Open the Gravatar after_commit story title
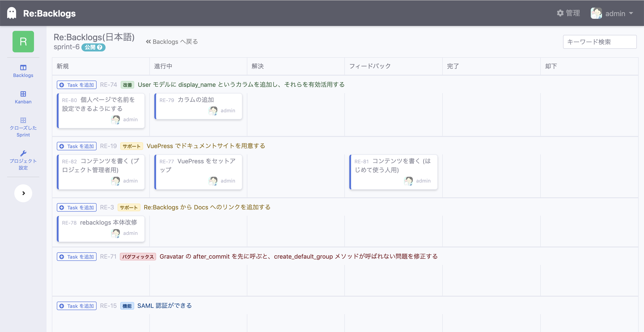Viewport: 644px width, 332px height. (299, 257)
